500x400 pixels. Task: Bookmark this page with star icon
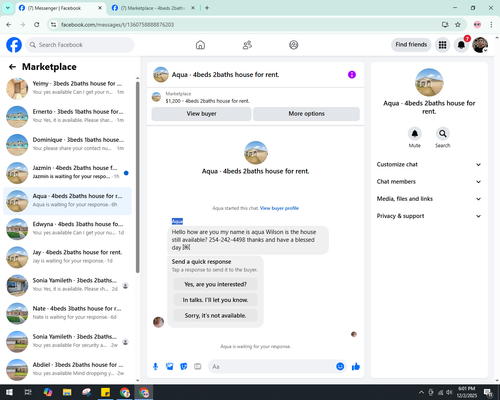[x=458, y=24]
